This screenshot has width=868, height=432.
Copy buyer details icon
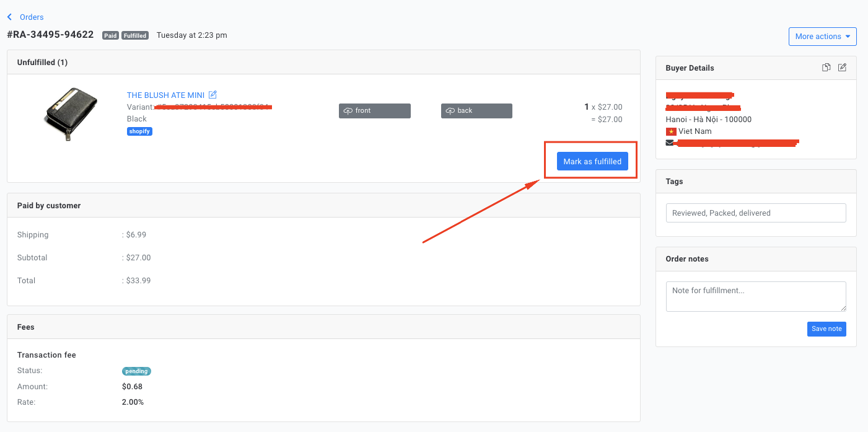(x=826, y=68)
